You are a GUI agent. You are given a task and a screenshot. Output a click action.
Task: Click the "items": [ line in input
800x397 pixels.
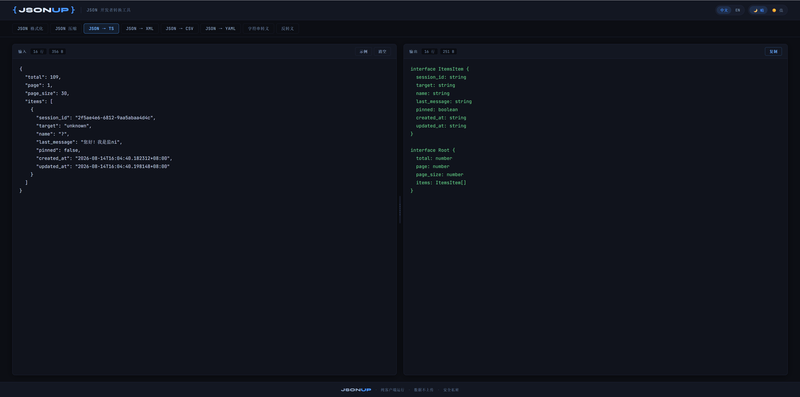point(39,102)
